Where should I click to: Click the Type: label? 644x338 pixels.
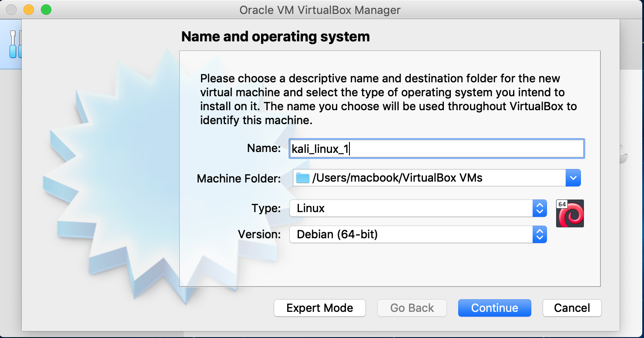266,208
